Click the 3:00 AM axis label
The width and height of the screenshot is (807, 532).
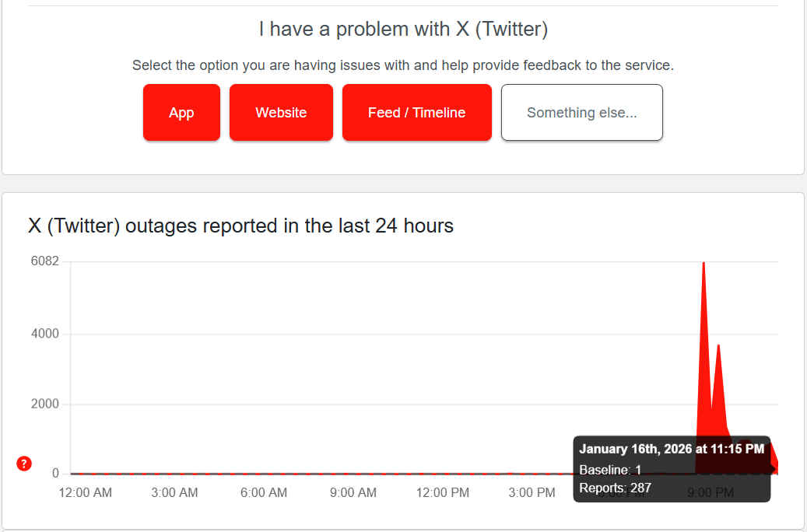(174, 492)
